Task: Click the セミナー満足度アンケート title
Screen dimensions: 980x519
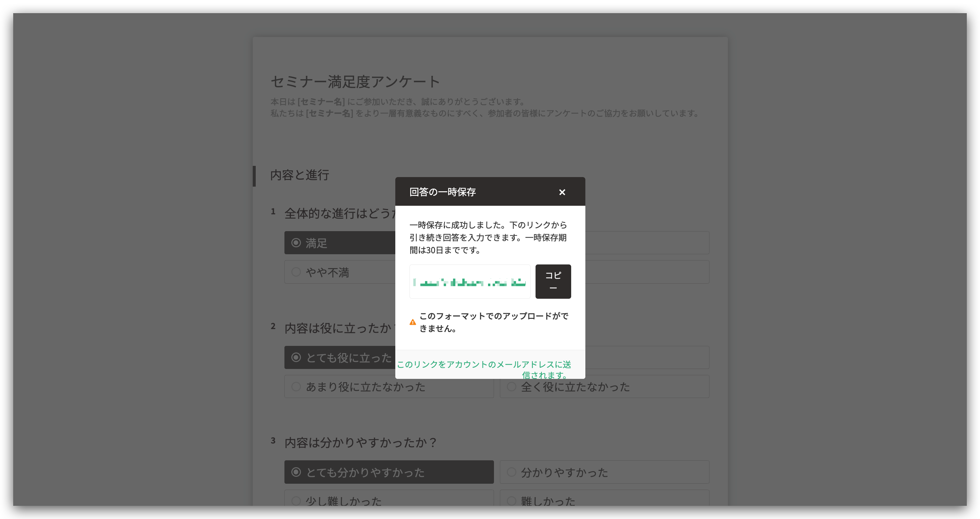Action: click(x=355, y=82)
